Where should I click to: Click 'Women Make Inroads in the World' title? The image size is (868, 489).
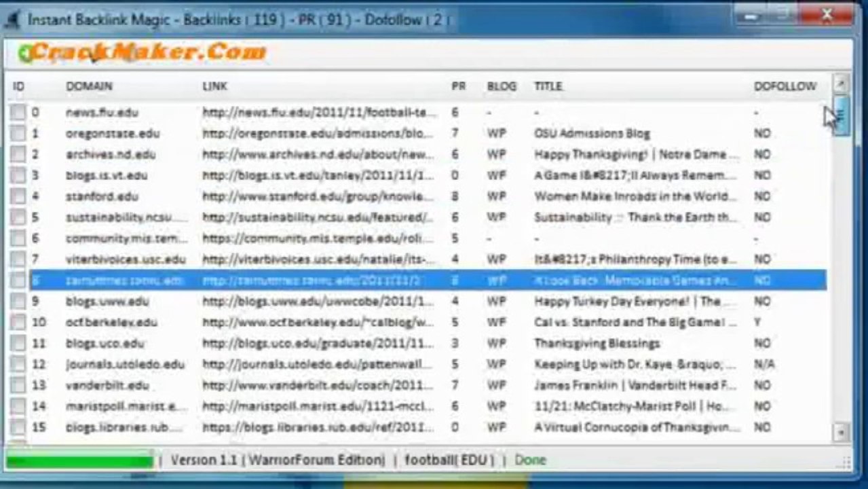[x=635, y=196]
